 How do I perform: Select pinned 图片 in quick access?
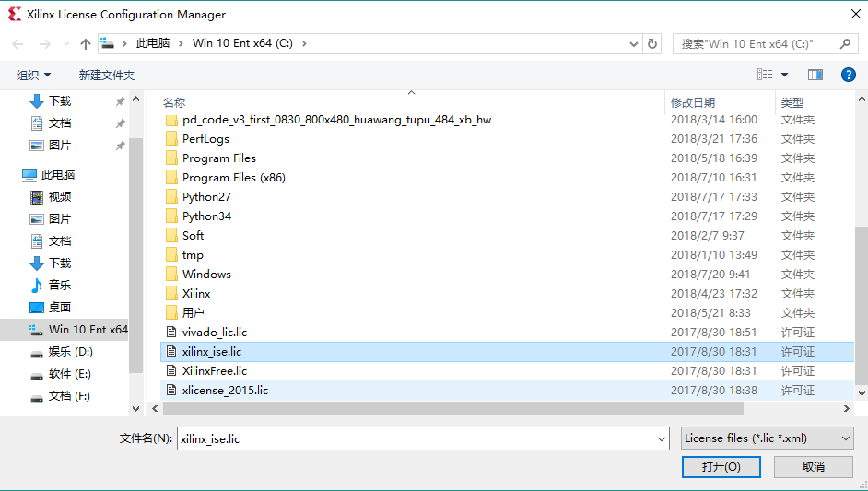(60, 145)
